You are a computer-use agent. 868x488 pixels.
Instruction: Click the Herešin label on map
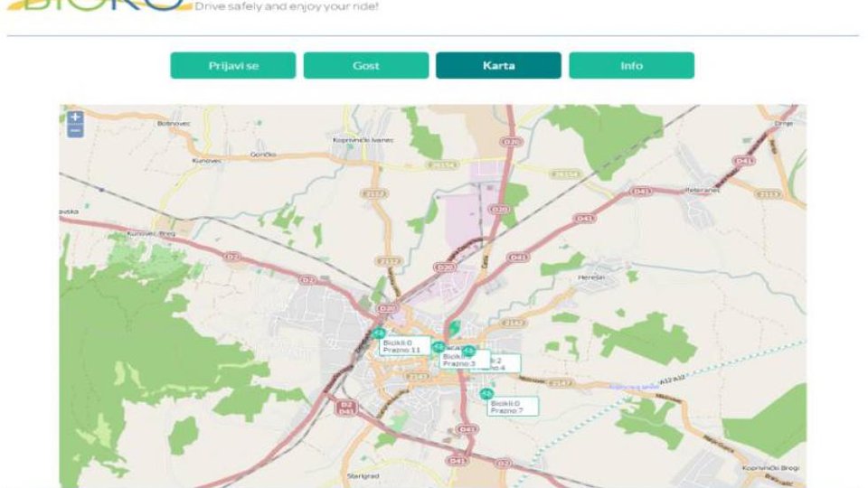click(x=591, y=277)
